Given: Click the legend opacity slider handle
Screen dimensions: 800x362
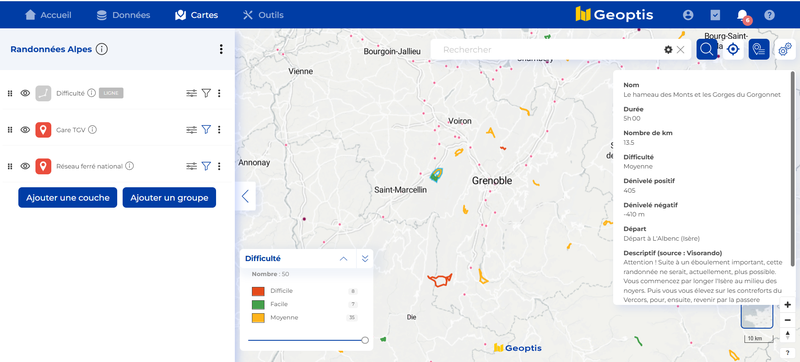Looking at the screenshot, I should point(365,340).
